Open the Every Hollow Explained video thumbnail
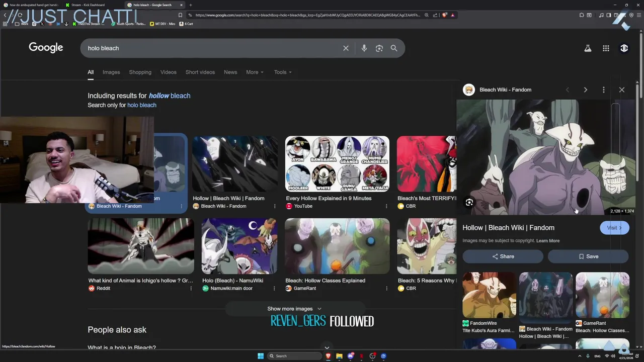This screenshot has width=644, height=362. [337, 164]
